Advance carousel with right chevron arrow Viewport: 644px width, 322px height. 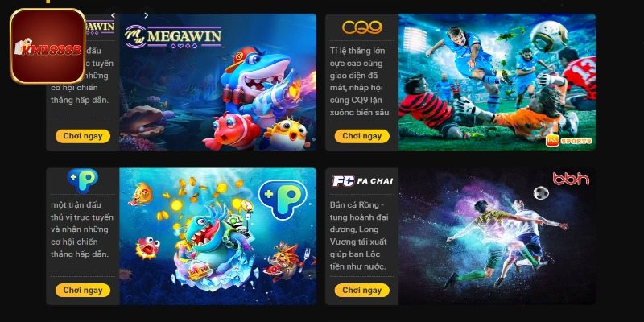(146, 15)
